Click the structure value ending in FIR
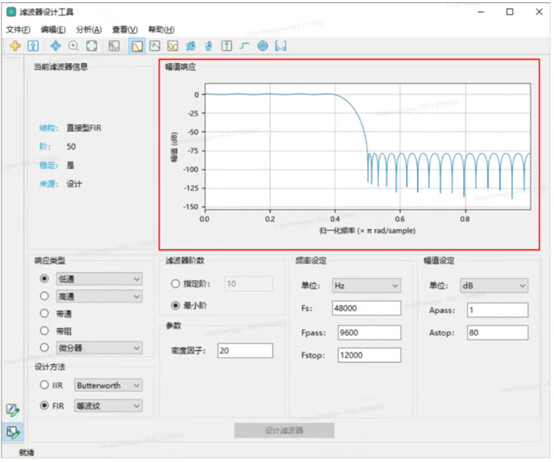The image size is (554, 462). [x=84, y=128]
